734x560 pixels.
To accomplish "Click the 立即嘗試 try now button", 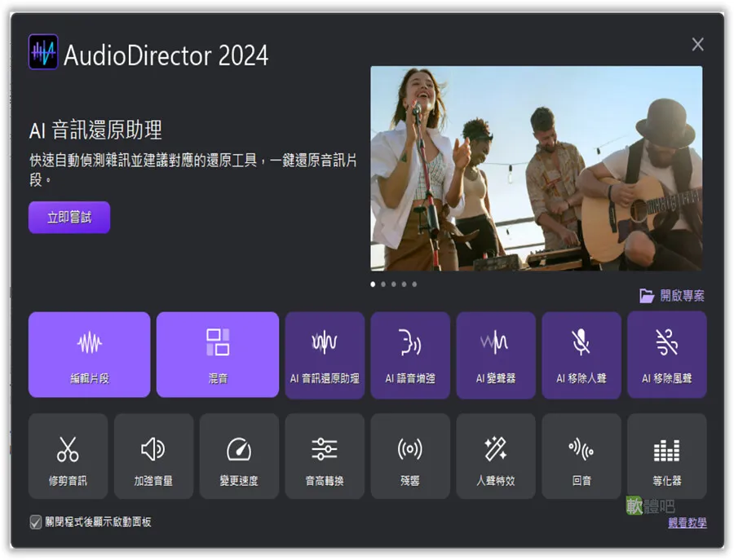I will (x=69, y=218).
